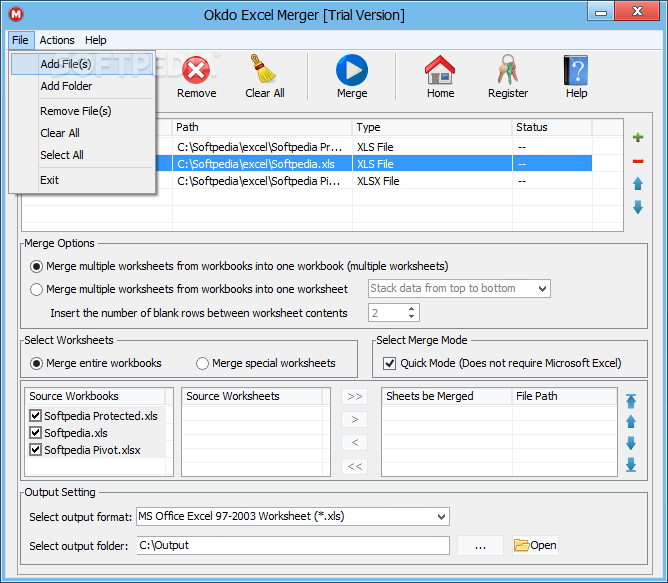
Task: Open the Help menu in menu bar
Action: (x=95, y=40)
